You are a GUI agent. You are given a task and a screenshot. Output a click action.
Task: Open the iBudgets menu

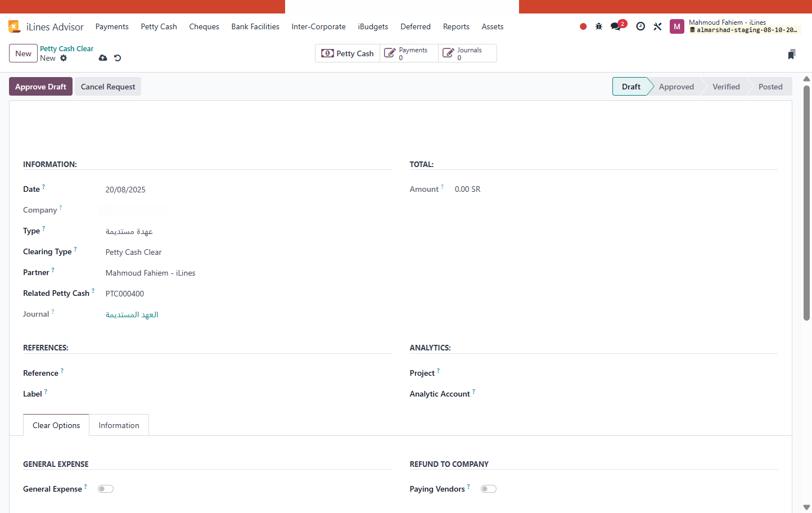point(373,26)
